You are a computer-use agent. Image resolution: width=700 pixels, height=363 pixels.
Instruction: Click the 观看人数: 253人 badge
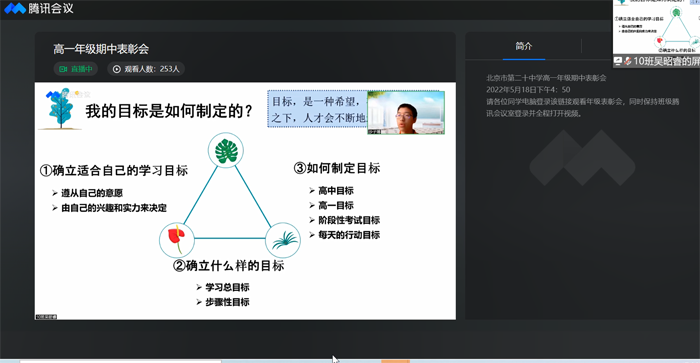click(x=146, y=69)
